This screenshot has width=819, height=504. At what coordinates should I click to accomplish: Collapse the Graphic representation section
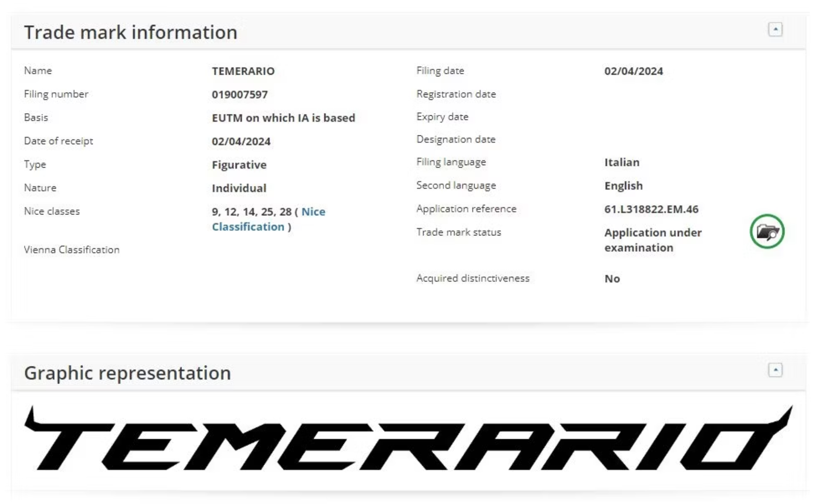(x=775, y=370)
